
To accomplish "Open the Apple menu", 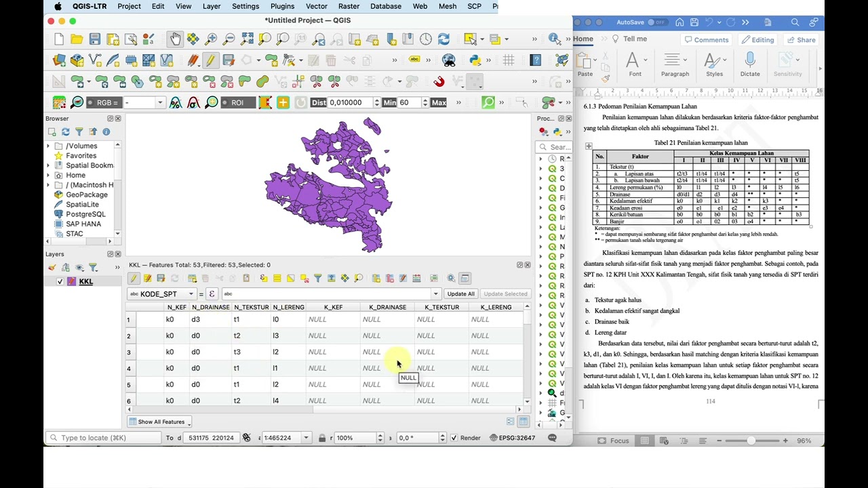I will click(58, 6).
